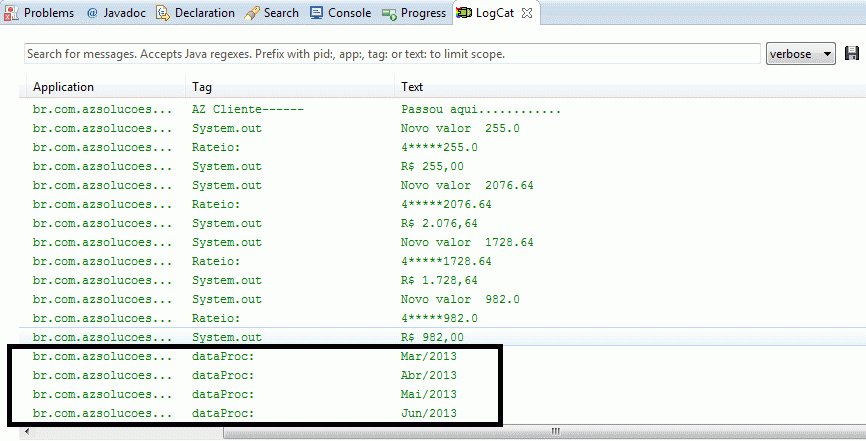Click the Text column header
866x441 pixels.
point(412,87)
